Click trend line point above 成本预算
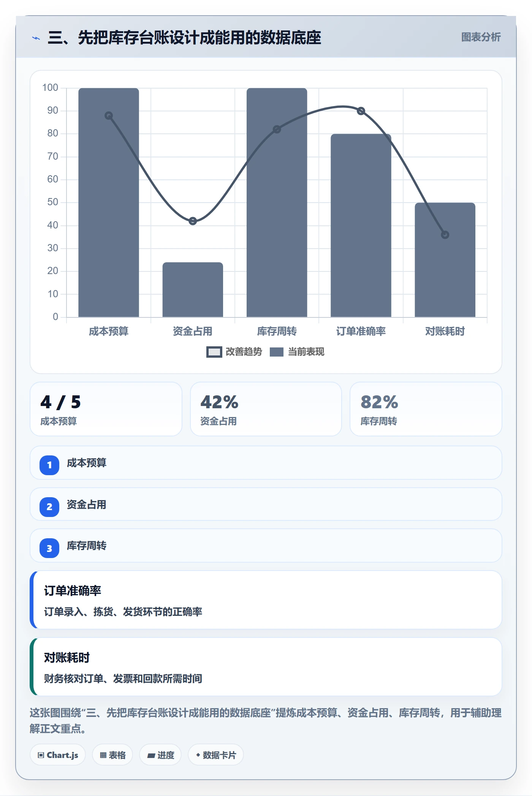The image size is (532, 796). pos(109,116)
